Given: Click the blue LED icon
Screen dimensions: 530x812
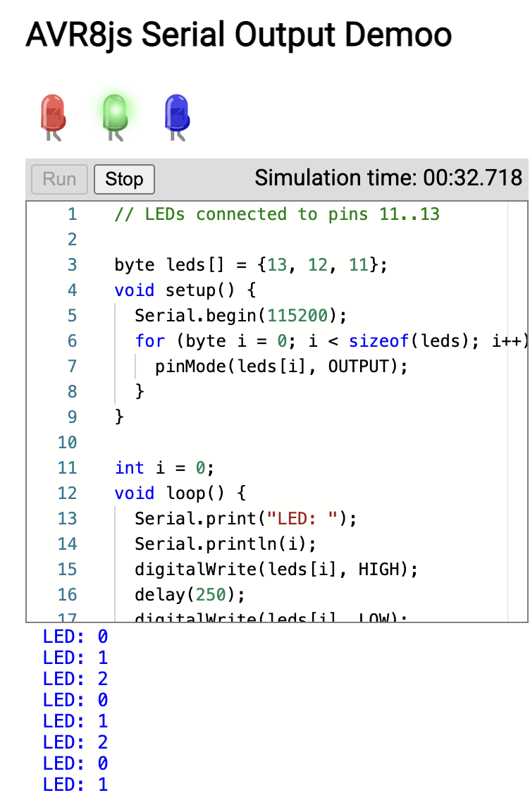Looking at the screenshot, I should 176,113.
